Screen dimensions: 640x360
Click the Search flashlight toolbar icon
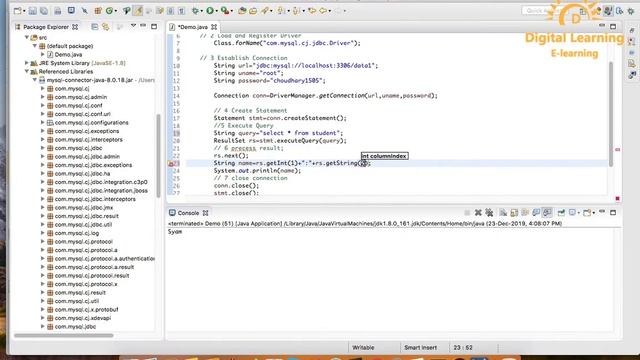click(265, 11)
